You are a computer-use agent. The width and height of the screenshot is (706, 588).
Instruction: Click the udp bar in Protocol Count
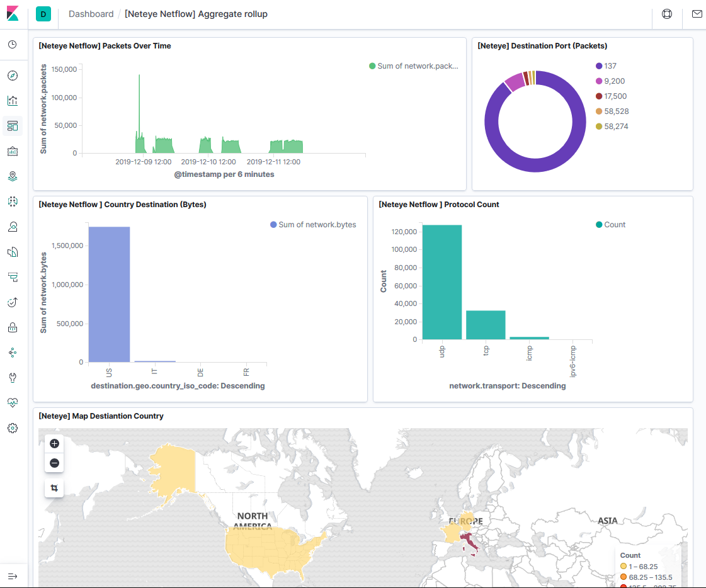pos(442,283)
